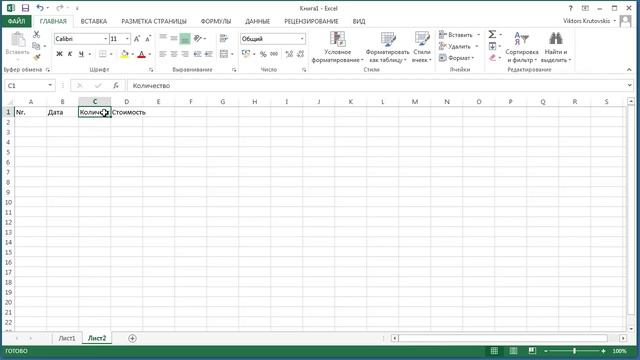Click the zoom slider handle
640x360 pixels.
[574, 351]
